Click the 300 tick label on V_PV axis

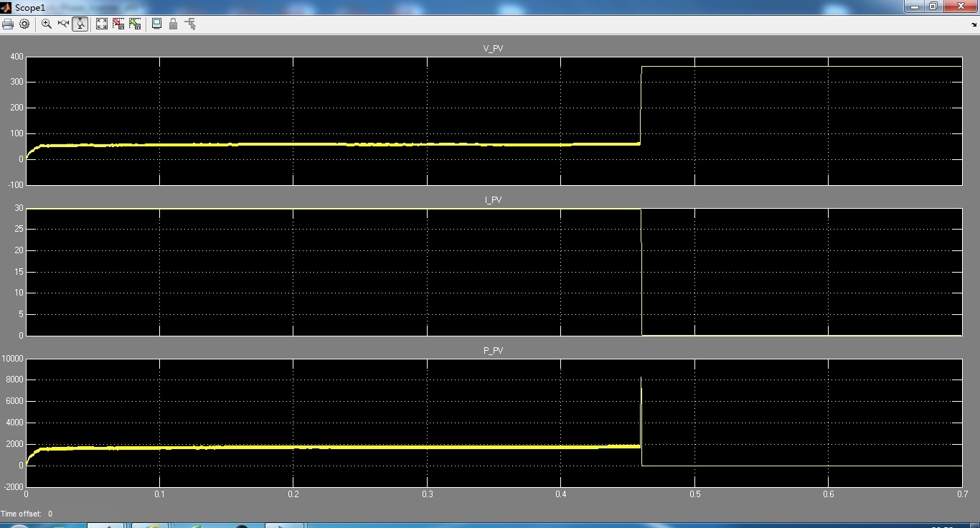(x=17, y=82)
